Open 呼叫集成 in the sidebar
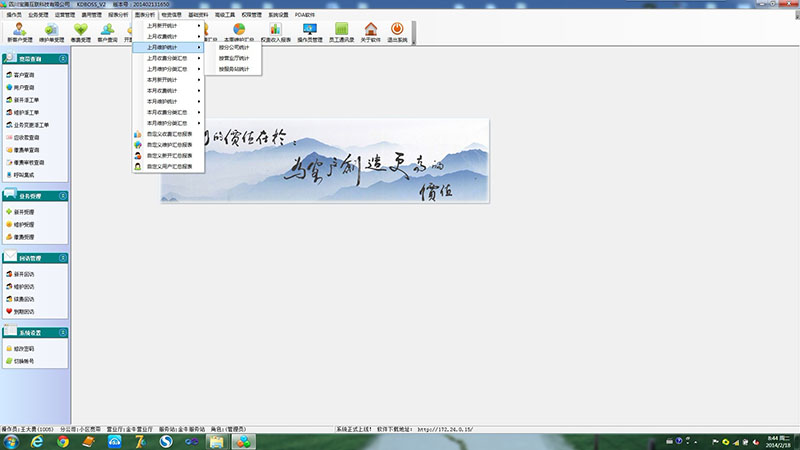Viewport: 800px width, 450px height. tap(20, 175)
